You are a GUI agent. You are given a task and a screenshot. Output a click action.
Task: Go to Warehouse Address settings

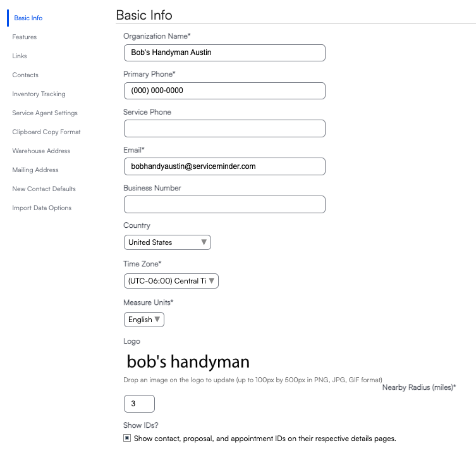tap(41, 151)
